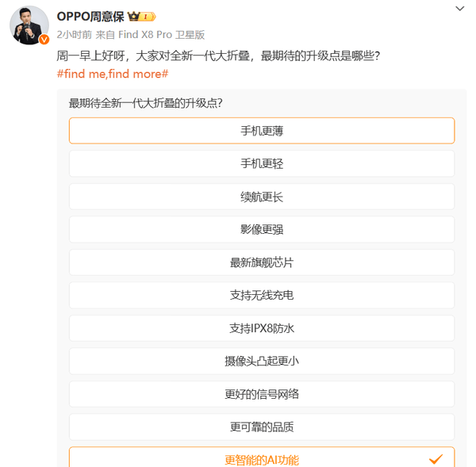The image size is (476, 467).
Task: Expand the post options chevron menu
Action: (459, 9)
